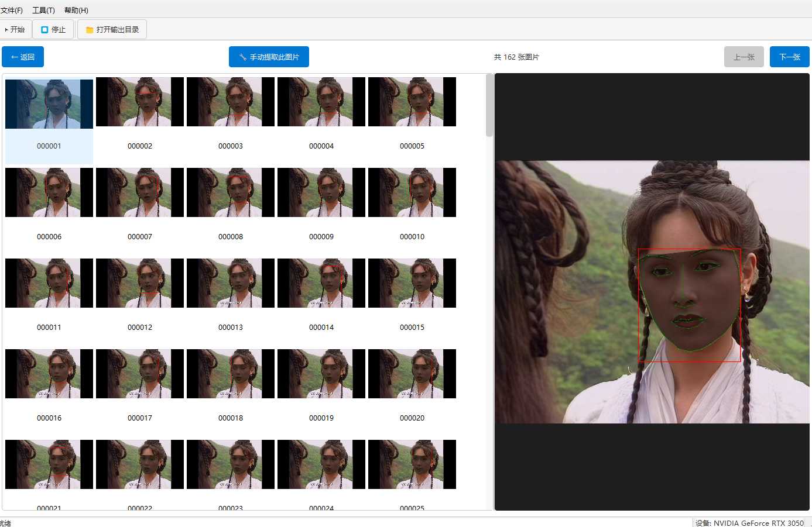Click the blue Return (返回) button
The height and width of the screenshot is (527, 812).
23,57
